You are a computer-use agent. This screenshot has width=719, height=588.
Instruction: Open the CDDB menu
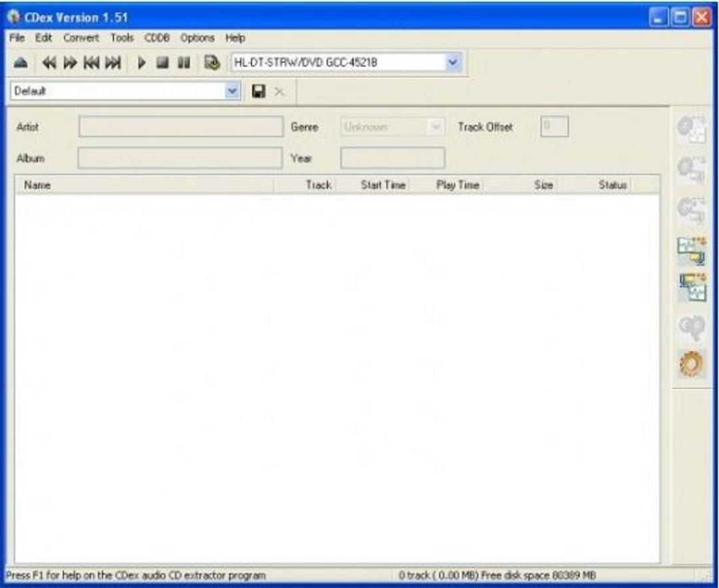[157, 37]
